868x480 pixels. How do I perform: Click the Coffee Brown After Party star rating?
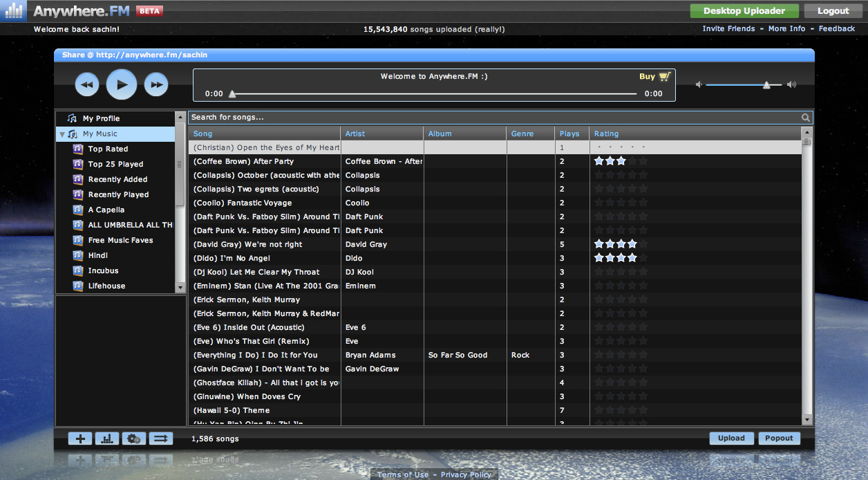point(621,161)
